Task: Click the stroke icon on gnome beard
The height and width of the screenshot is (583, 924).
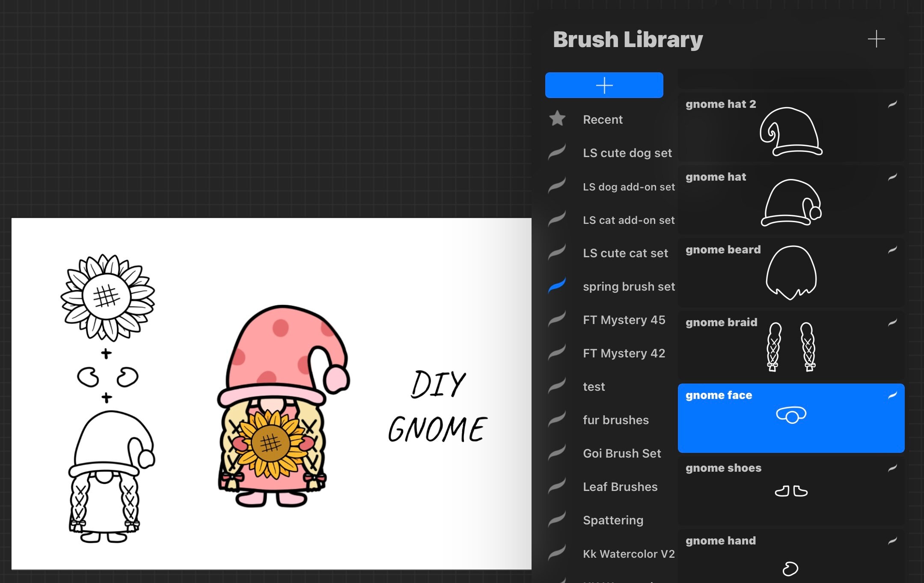Action: 892,250
